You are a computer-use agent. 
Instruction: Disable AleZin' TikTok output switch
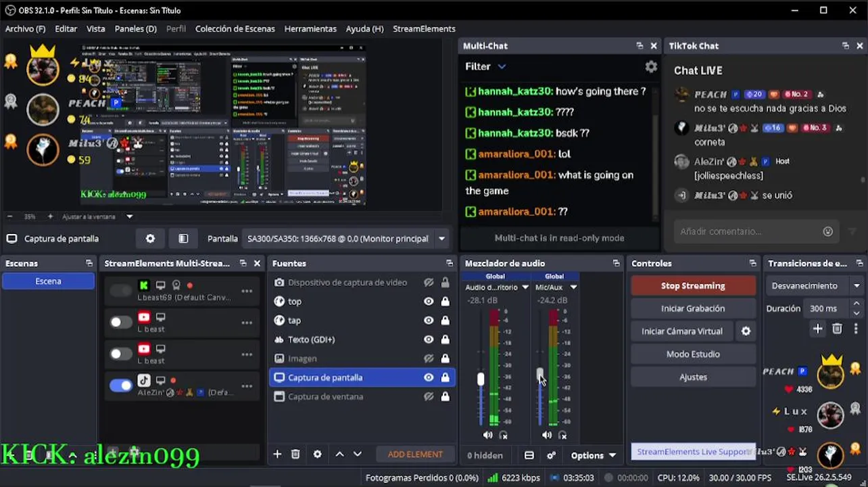click(x=121, y=386)
